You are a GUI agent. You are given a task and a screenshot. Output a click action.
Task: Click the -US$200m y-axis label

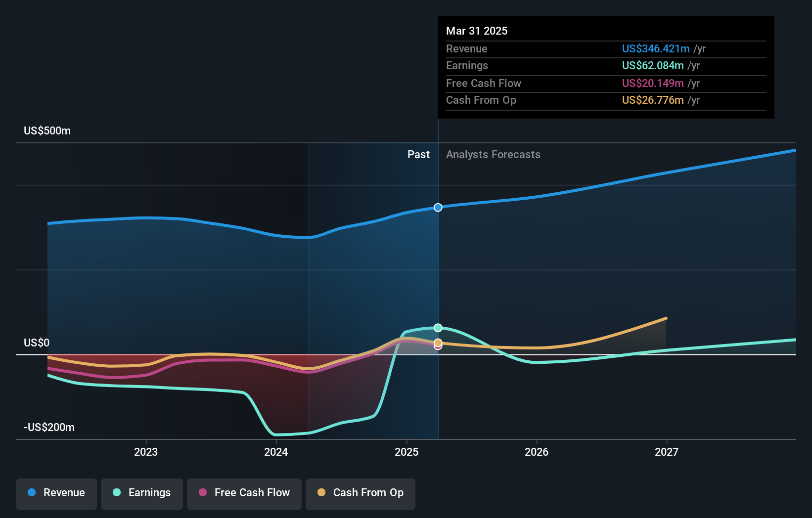pyautogui.click(x=49, y=428)
